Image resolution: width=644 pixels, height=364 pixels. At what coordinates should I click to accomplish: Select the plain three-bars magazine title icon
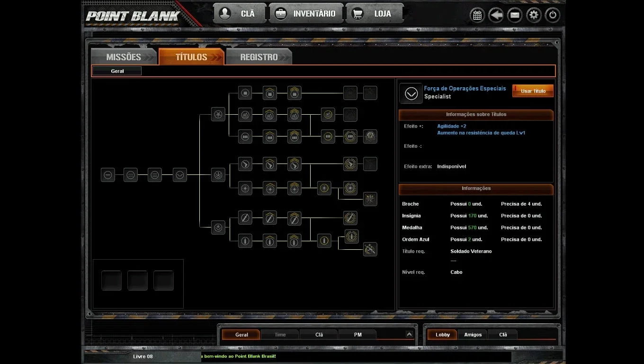coord(245,136)
